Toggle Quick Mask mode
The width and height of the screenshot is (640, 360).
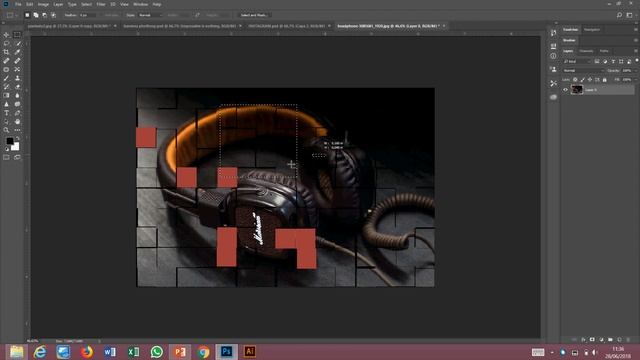click(x=6, y=157)
